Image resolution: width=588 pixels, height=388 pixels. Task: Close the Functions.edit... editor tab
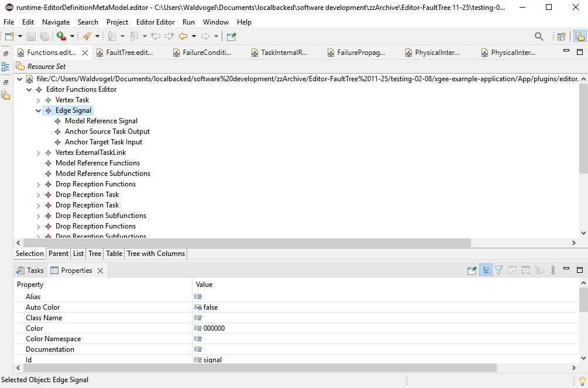tap(85, 53)
